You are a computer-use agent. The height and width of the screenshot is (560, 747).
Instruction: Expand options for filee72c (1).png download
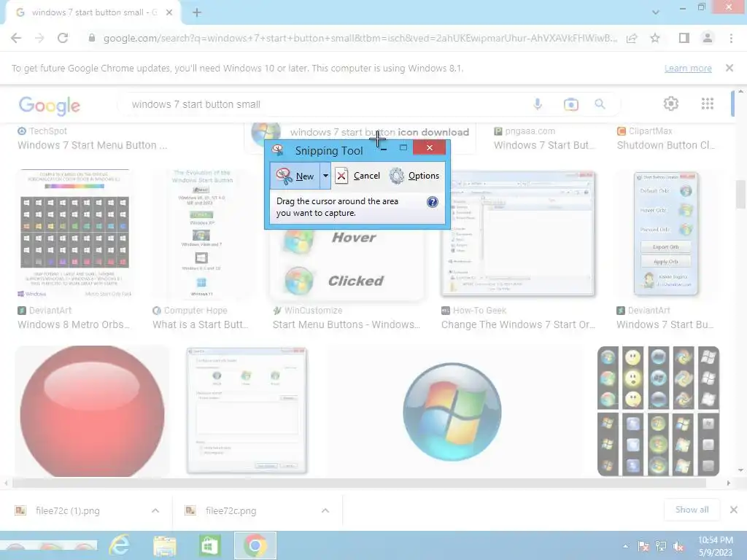(155, 510)
